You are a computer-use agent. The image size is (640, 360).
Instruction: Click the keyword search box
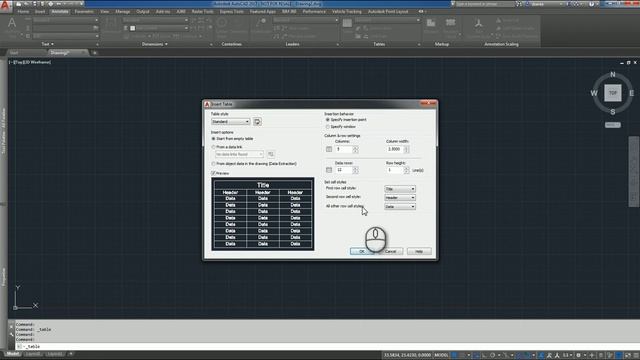[x=484, y=4]
